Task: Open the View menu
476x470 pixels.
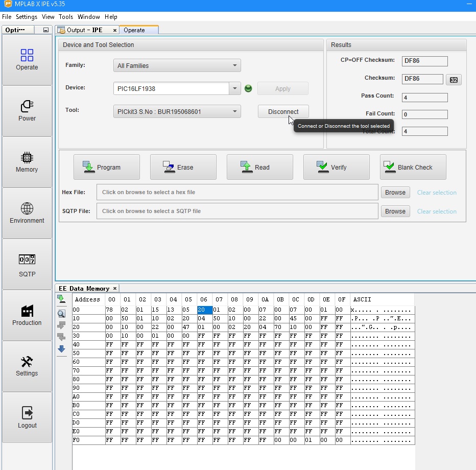Action: click(48, 17)
